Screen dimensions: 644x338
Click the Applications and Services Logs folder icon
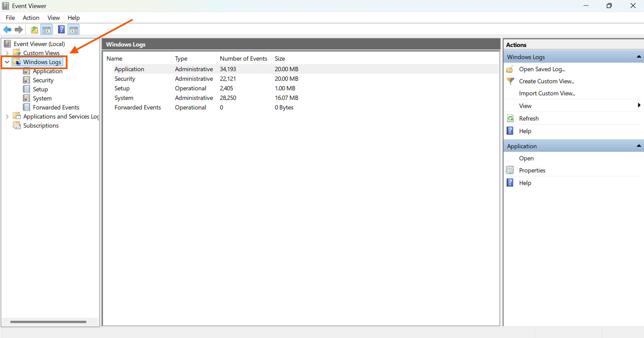17,116
